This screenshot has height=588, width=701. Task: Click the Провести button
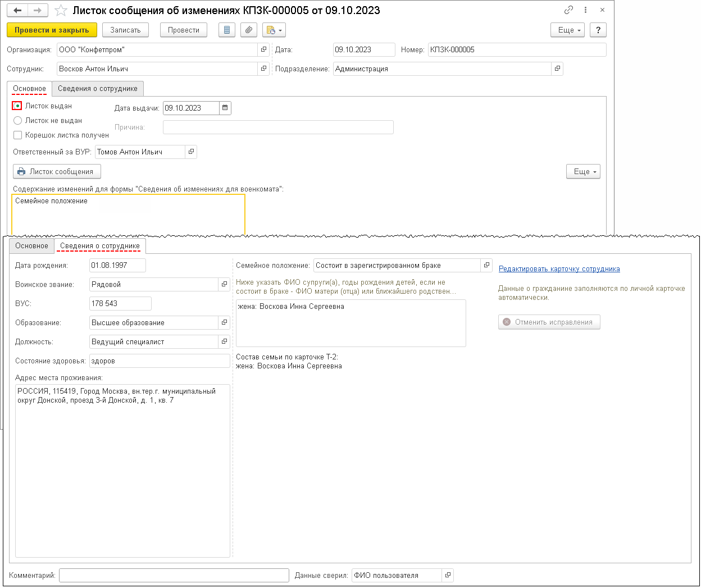(x=184, y=30)
